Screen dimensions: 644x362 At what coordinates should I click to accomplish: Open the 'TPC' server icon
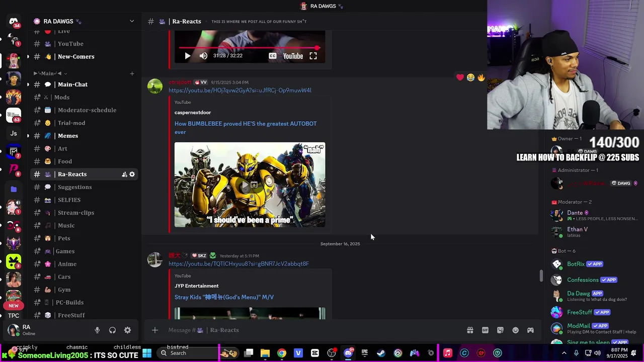[x=14, y=316]
